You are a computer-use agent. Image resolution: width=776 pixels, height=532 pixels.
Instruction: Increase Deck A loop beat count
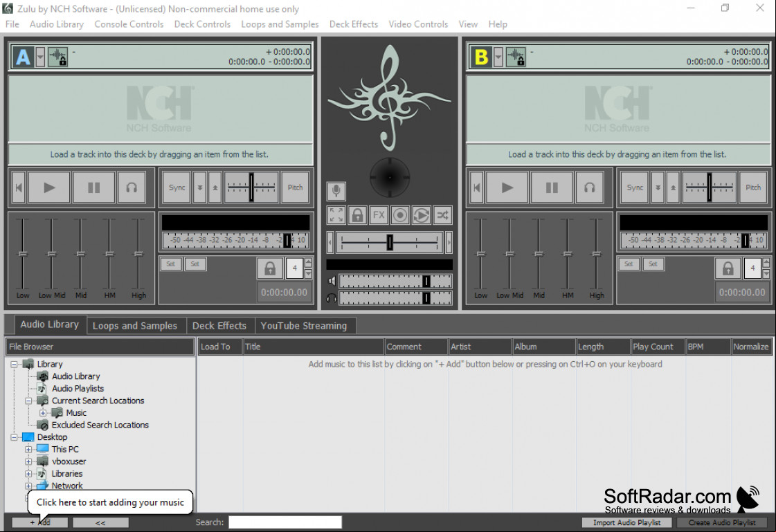(x=308, y=262)
